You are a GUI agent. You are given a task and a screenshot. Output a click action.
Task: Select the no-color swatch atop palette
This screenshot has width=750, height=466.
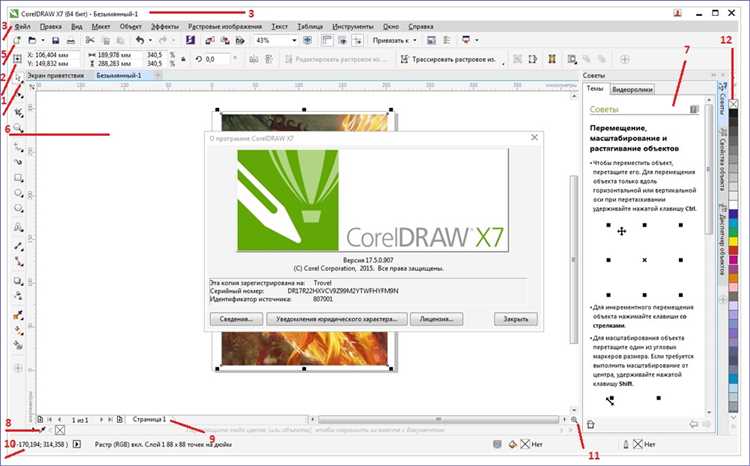pos(733,103)
